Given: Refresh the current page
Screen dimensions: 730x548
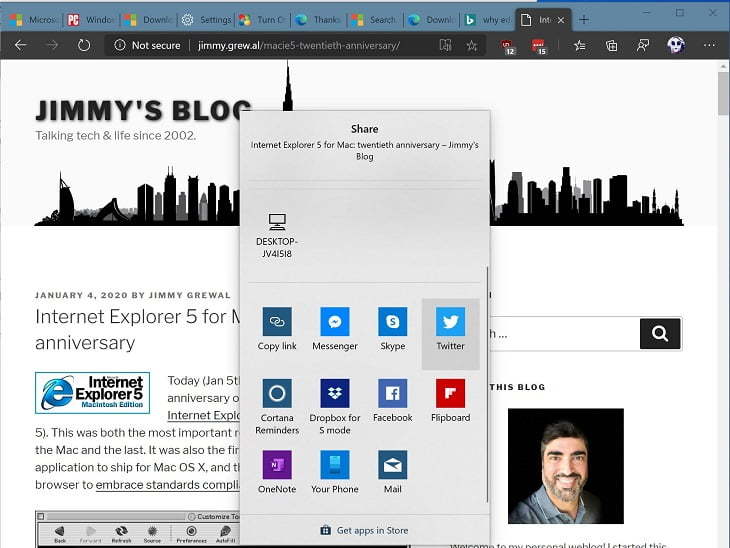Looking at the screenshot, I should tap(84, 45).
